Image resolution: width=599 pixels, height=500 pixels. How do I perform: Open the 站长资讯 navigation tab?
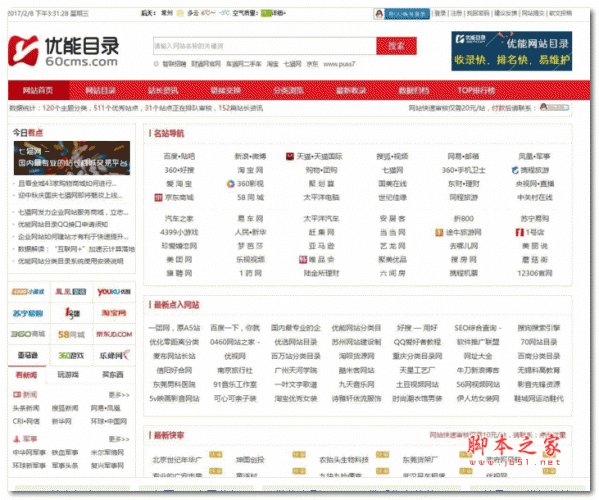tap(163, 91)
